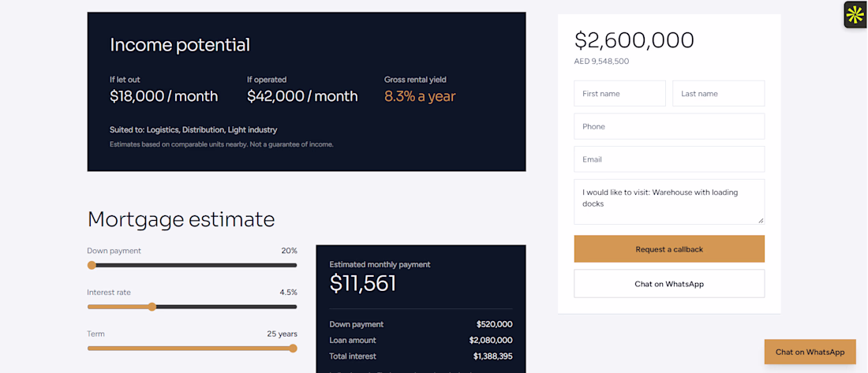Screen dimensions: 868x373
Task: Click the Mortgage estimate heading
Action: [x=181, y=219]
